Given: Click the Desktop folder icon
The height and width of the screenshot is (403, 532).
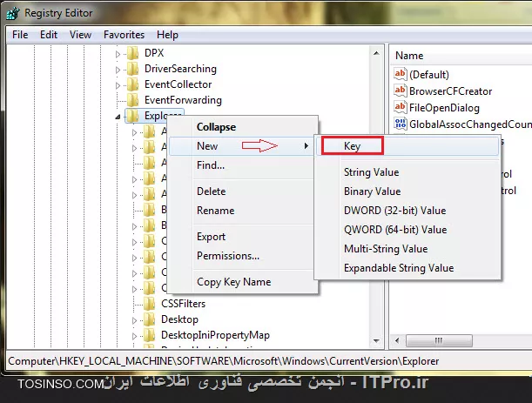Looking at the screenshot, I should (149, 319).
